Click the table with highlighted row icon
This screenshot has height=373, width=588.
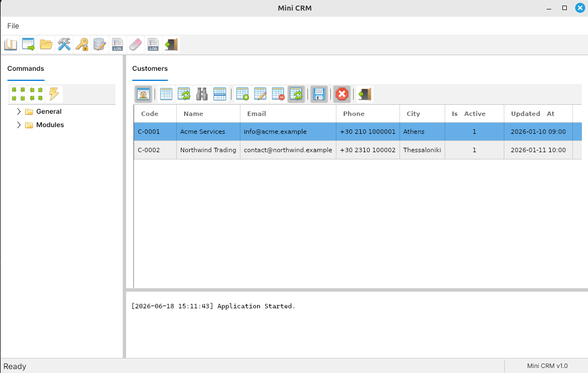[220, 94]
